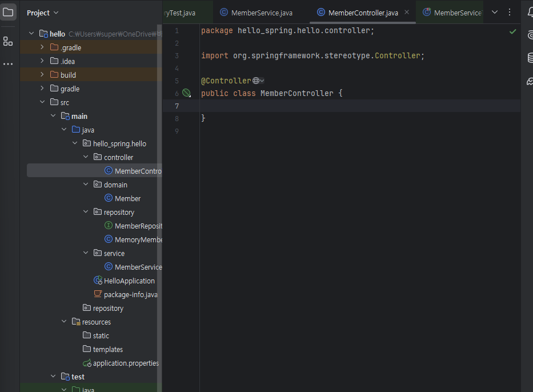533x392 pixels.
Task: Select the MemoryMemberRepository class file
Action: pyautogui.click(x=133, y=239)
